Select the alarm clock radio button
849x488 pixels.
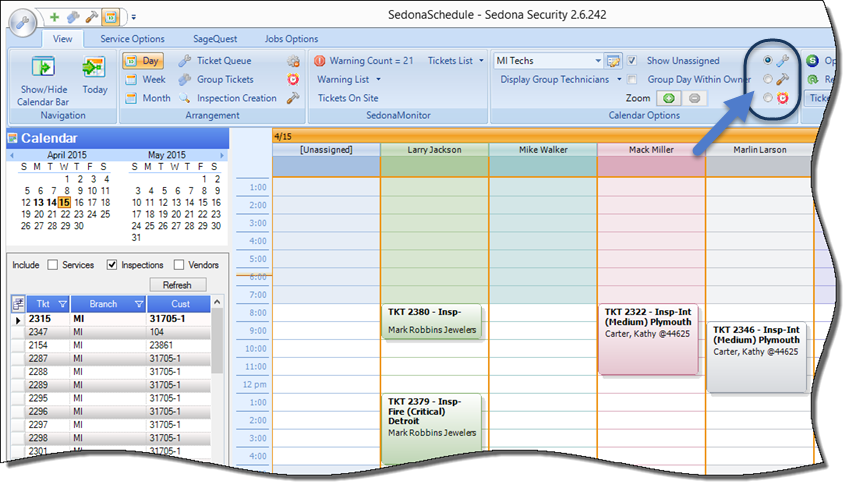[768, 97]
